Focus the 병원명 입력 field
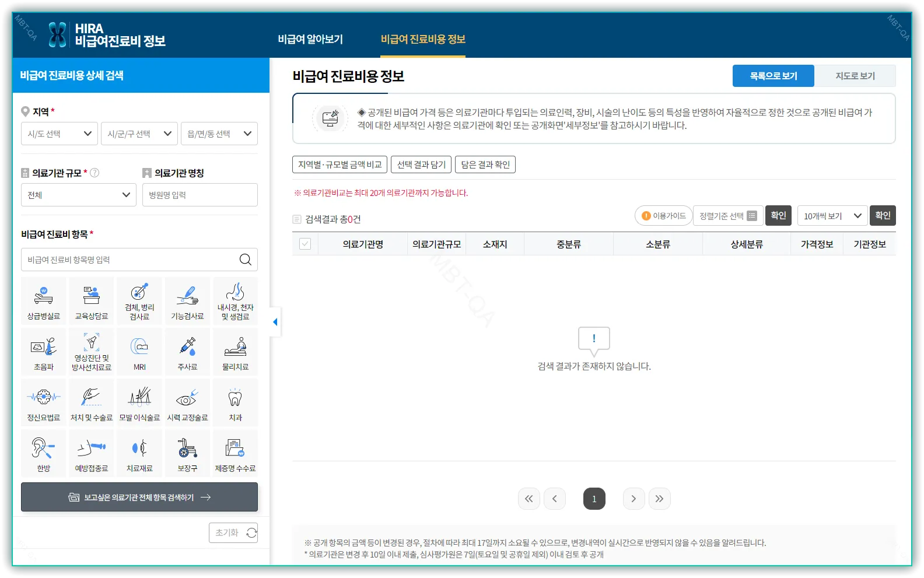Image resolution: width=924 pixels, height=578 pixels. (200, 195)
